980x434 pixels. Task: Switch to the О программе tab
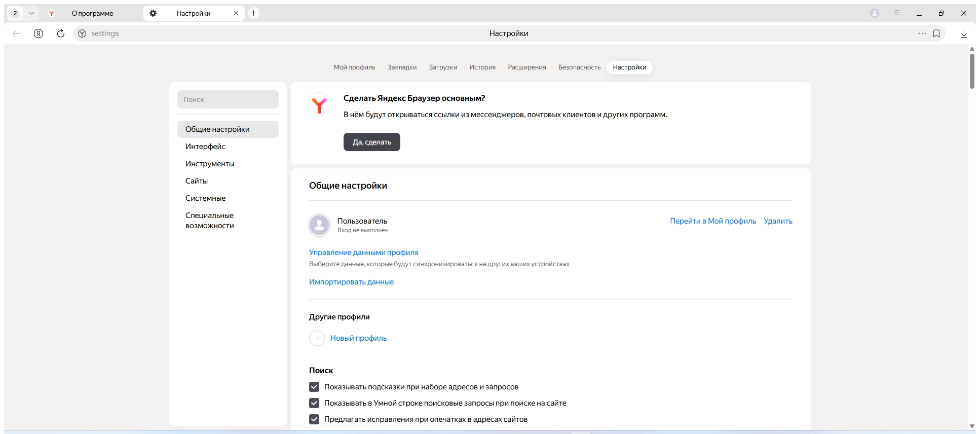point(92,13)
